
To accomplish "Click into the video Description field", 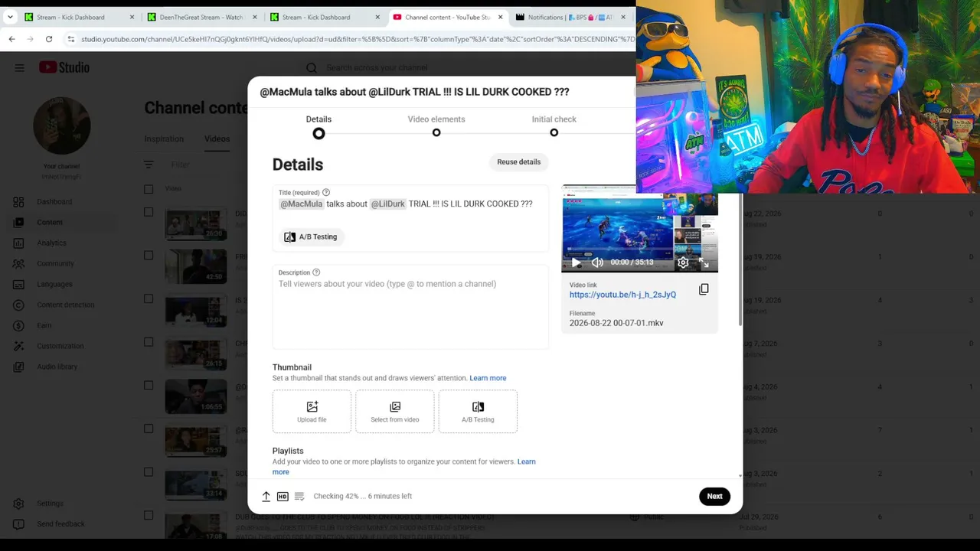I will click(410, 307).
